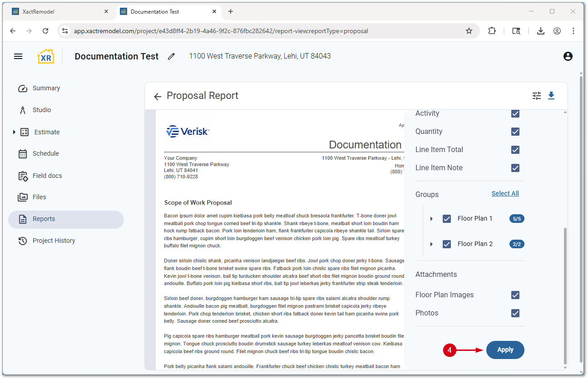Screen dimensions: 588x379
Task: Disable the Photos attachment checkbox
Action: [515, 313]
